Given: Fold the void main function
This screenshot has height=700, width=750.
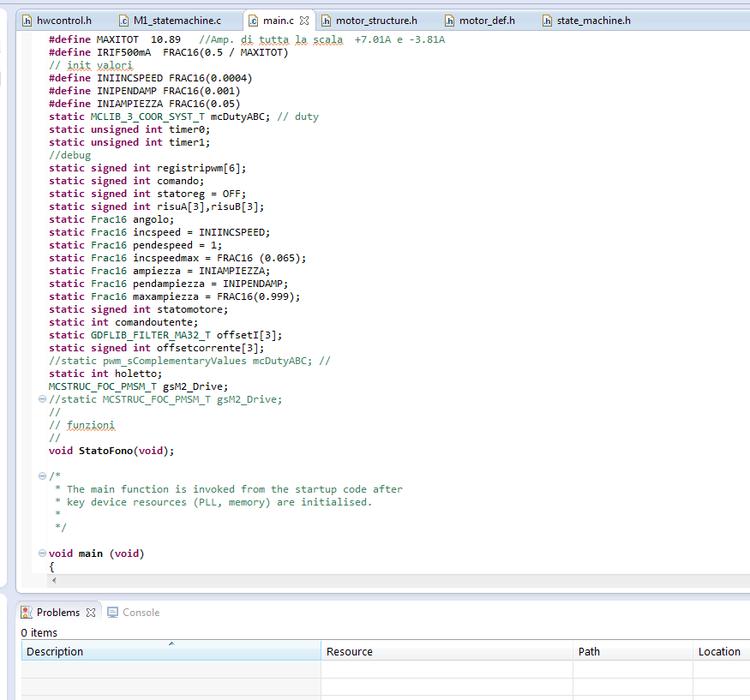Looking at the screenshot, I should [x=42, y=553].
